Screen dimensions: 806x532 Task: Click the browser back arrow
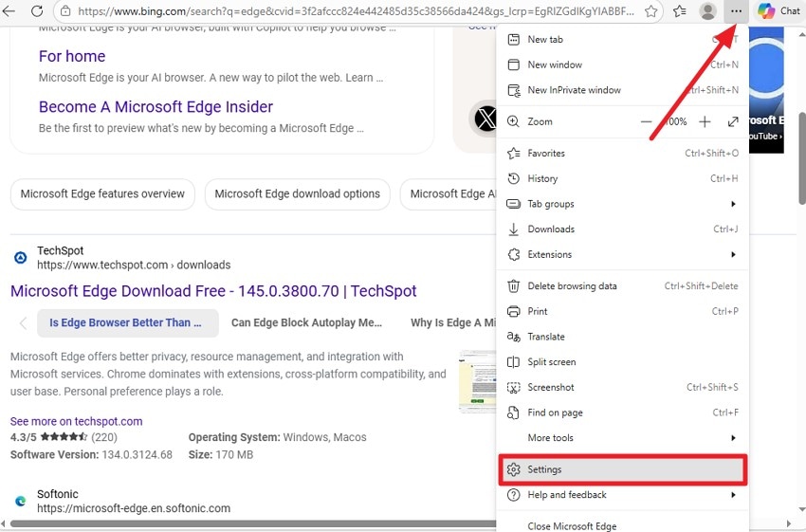(8, 10)
